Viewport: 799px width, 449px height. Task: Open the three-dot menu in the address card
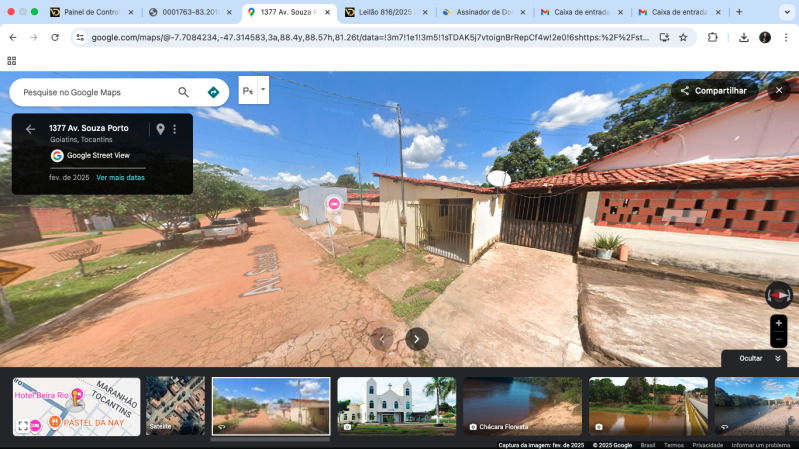[174, 129]
